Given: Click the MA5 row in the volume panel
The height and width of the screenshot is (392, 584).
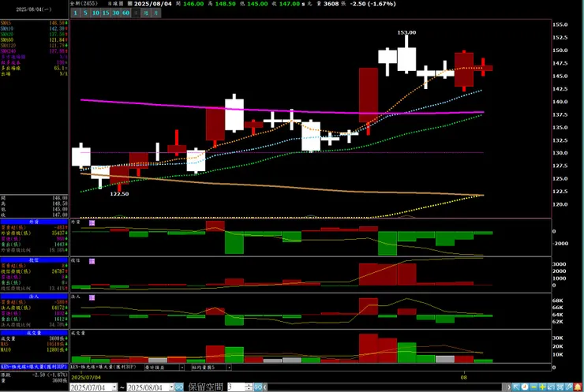Looking at the screenshot, I should click(x=34, y=344).
